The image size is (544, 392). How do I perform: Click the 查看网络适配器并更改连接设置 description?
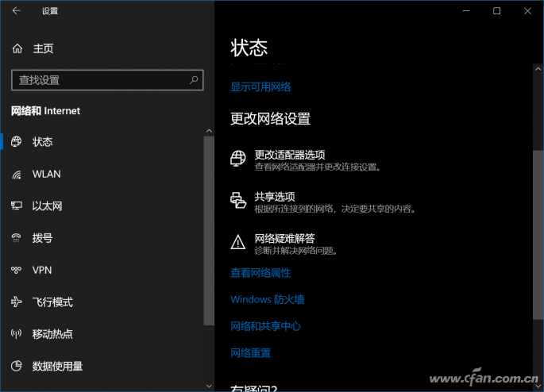[x=318, y=167]
